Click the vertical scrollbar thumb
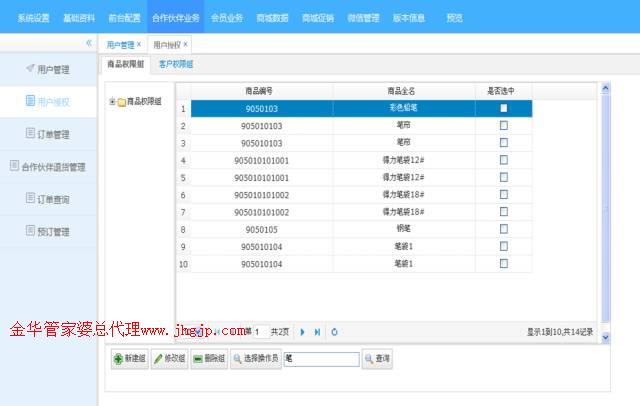 [x=605, y=208]
